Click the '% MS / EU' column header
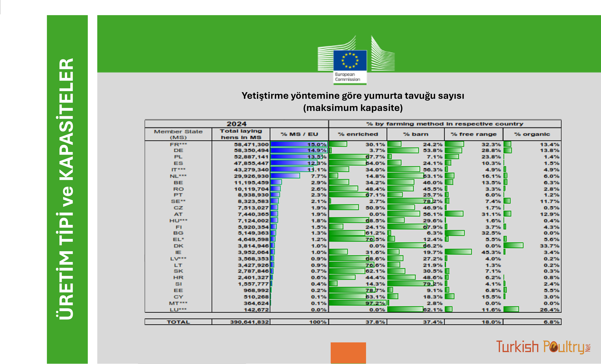Viewport: 601px width, 364px height. click(x=299, y=134)
